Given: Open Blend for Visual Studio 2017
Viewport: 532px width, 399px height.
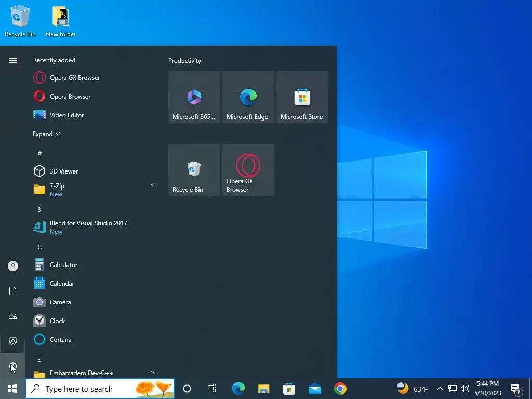Looking at the screenshot, I should point(95,227).
